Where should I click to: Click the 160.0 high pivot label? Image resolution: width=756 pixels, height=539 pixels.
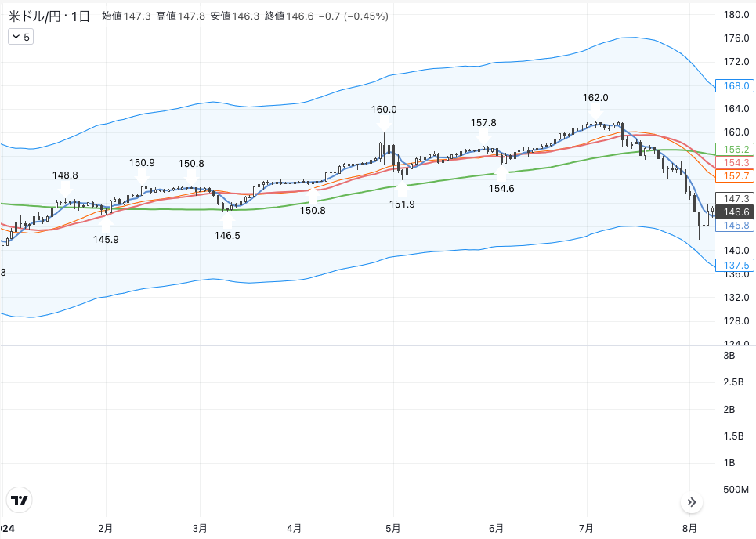point(384,110)
